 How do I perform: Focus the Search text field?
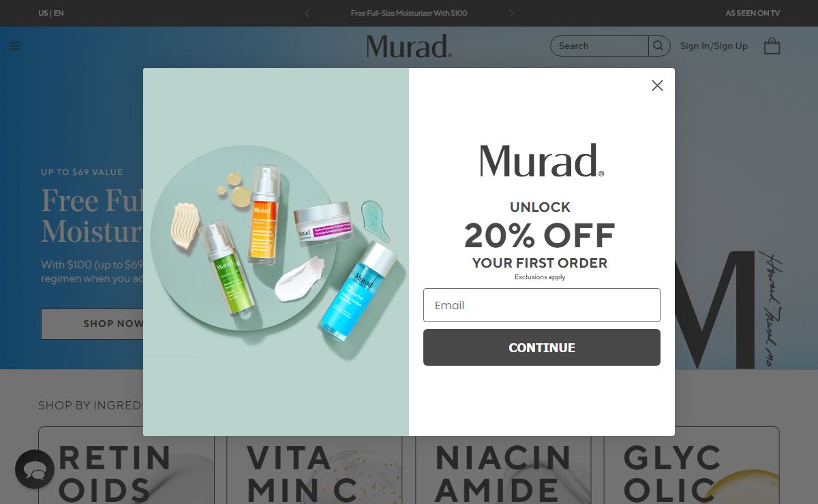coord(600,46)
